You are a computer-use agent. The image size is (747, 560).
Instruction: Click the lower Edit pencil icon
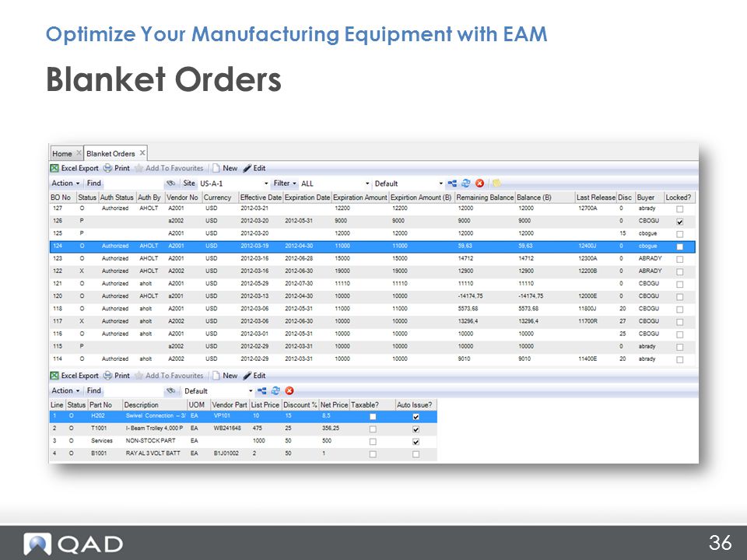pos(247,376)
